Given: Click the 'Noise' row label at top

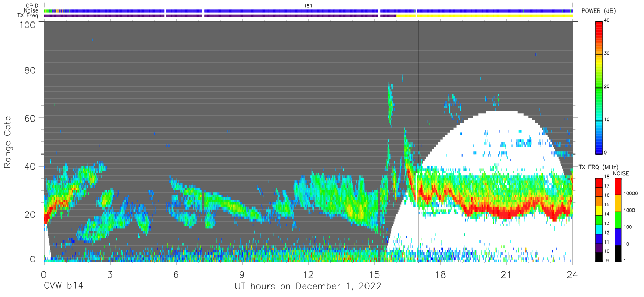Looking at the screenshot, I should point(31,10).
